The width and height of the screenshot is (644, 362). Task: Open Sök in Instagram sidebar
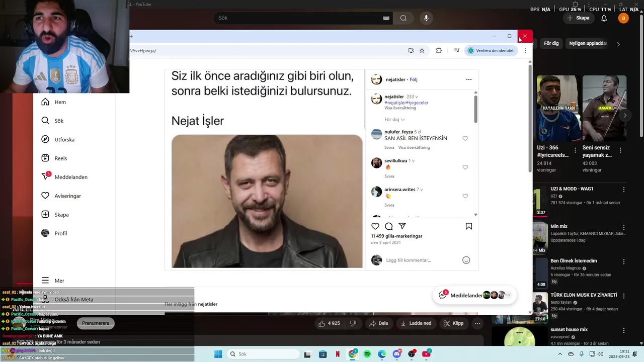pos(52,121)
